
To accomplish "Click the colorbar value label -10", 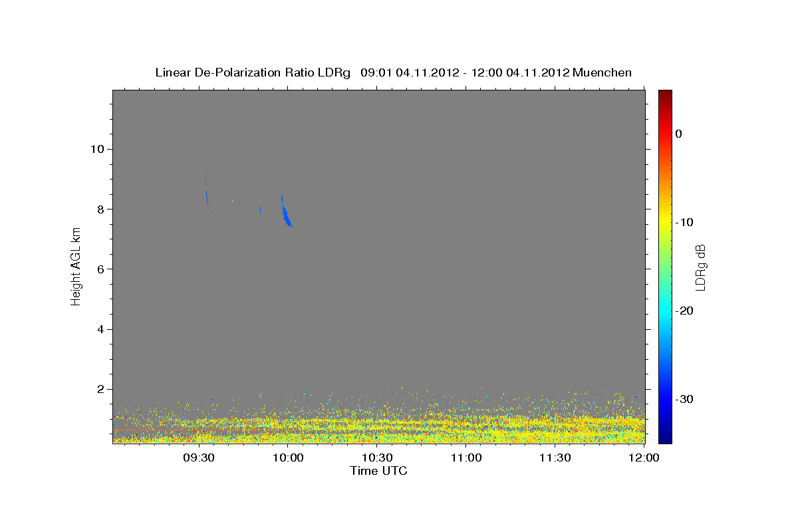I will tap(684, 222).
